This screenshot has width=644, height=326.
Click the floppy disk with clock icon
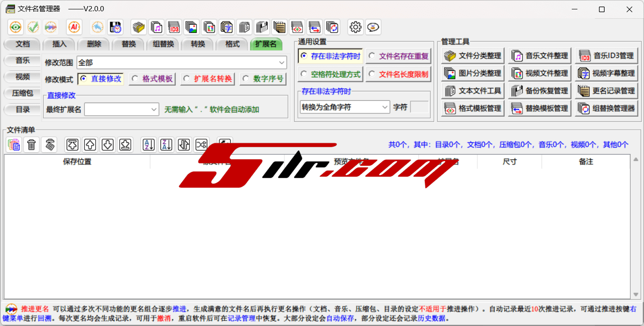pyautogui.click(x=115, y=27)
